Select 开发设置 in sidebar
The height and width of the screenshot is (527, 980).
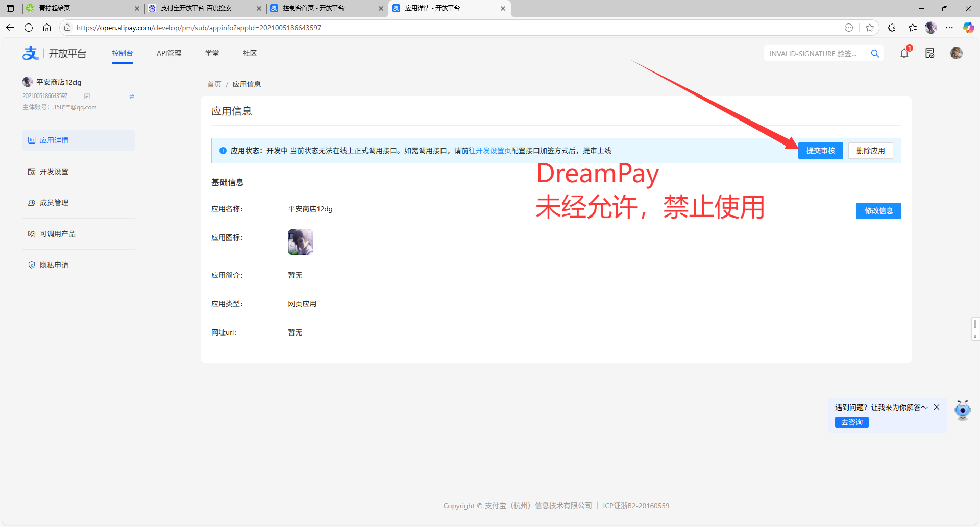pos(54,172)
